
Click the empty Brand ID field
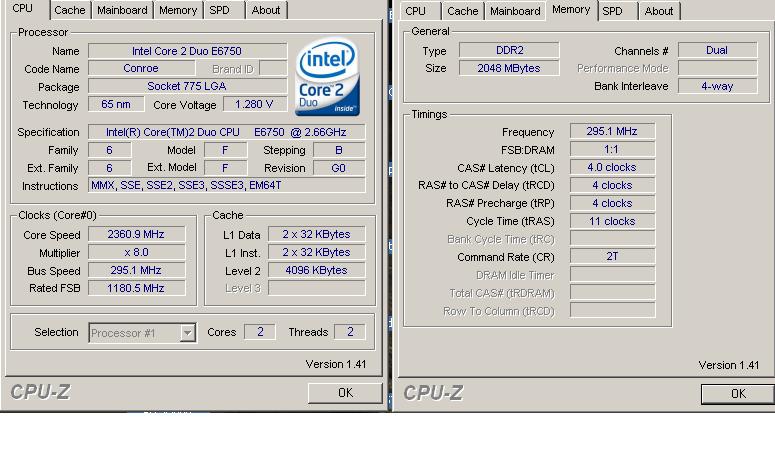point(273,68)
